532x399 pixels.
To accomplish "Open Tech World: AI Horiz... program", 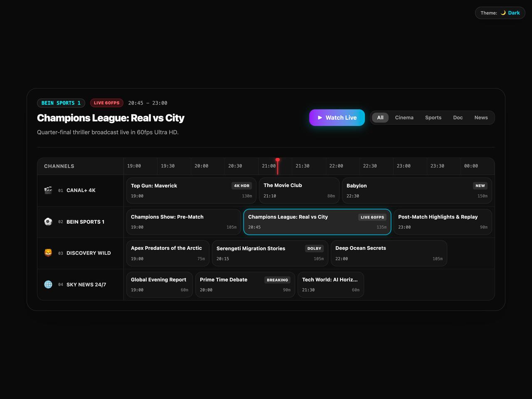I will coord(331,285).
